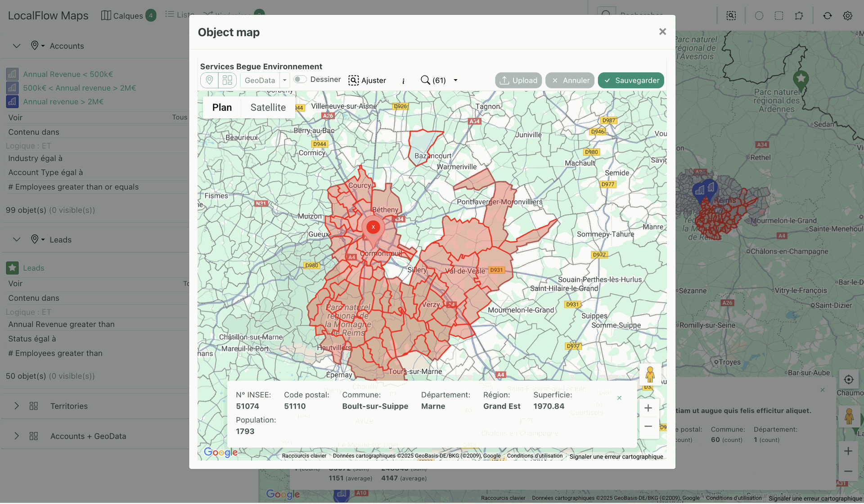Zoom in the object map
Screen dimensions: 864x504
(x=648, y=408)
